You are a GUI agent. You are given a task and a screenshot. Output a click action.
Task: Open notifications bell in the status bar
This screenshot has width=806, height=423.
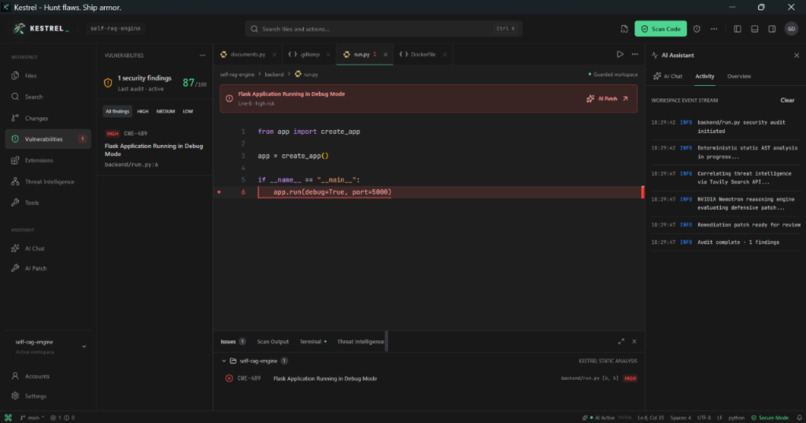[x=799, y=417]
